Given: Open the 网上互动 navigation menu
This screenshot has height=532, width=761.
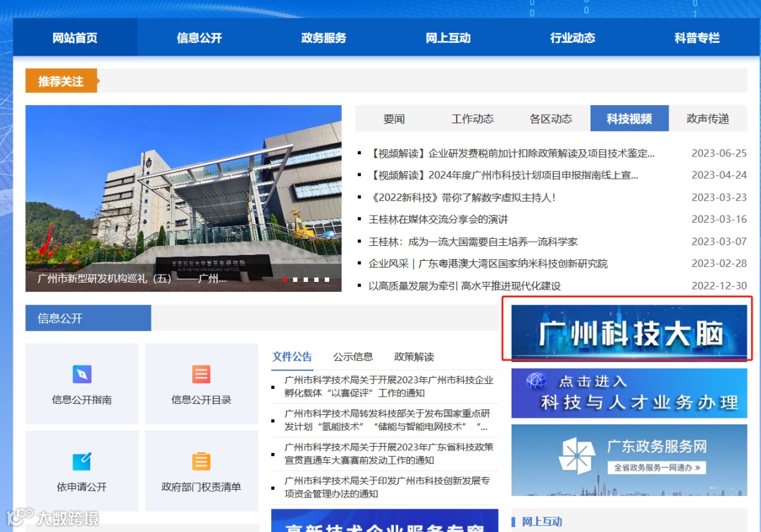Looking at the screenshot, I should pyautogui.click(x=448, y=38).
